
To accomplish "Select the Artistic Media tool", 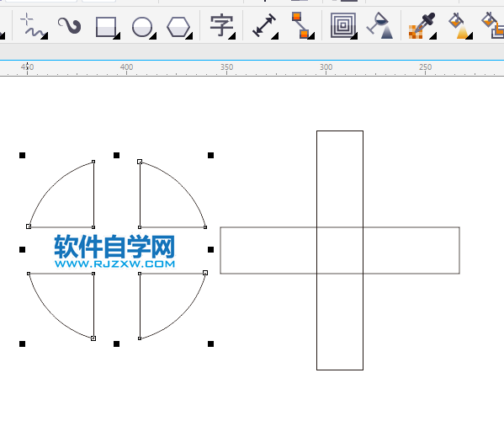I will 70,26.
